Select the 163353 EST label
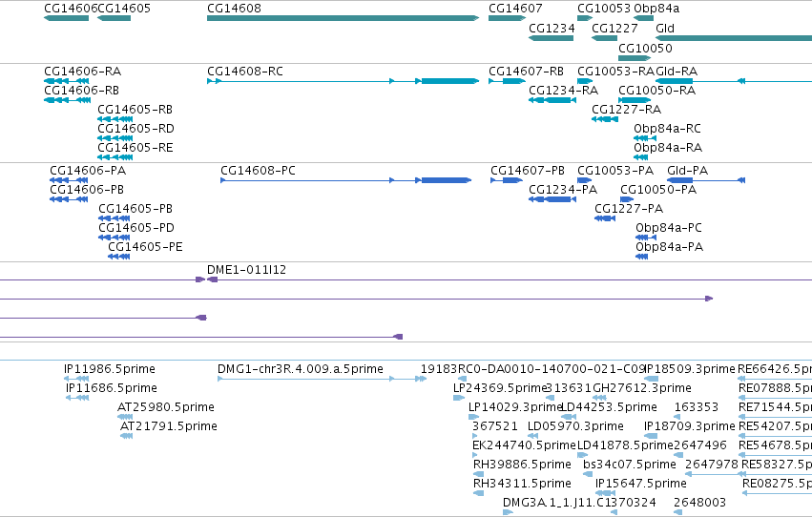The width and height of the screenshot is (812, 517). (x=697, y=408)
